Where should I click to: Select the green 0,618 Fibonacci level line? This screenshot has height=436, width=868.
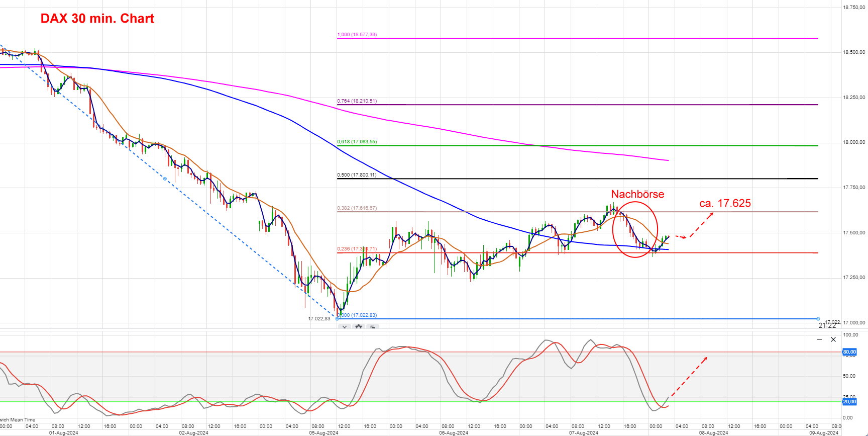[578, 146]
